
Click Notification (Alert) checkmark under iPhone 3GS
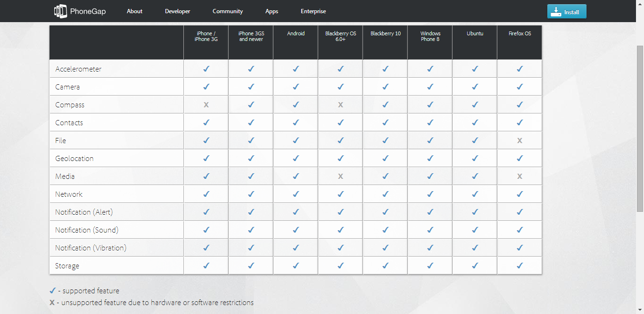click(x=251, y=212)
